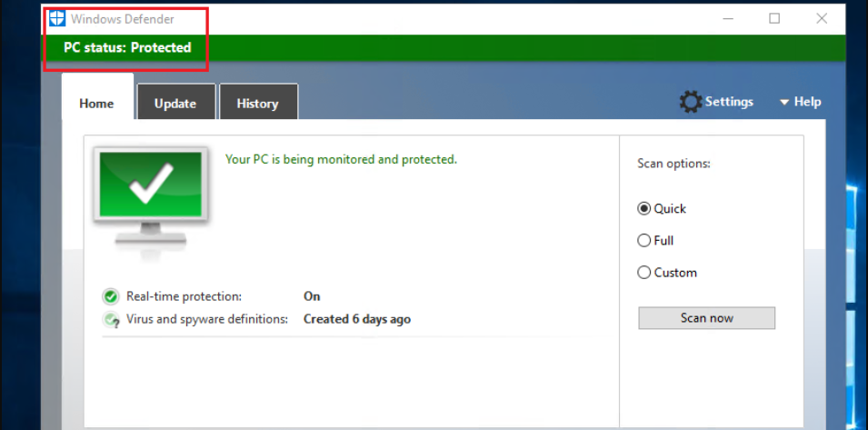Image resolution: width=868 pixels, height=430 pixels.
Task: Select the Custom scan option
Action: click(667, 273)
